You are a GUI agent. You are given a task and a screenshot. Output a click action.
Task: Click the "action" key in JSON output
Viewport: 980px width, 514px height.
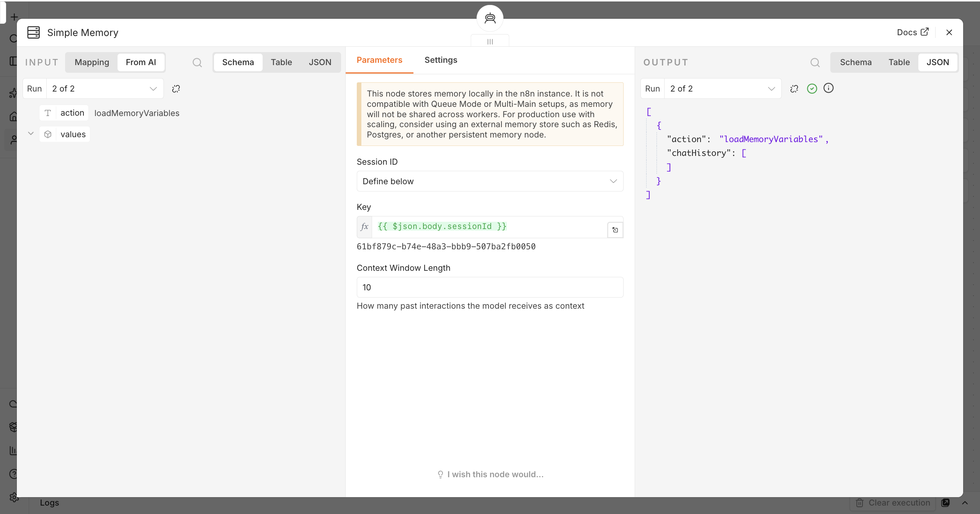click(686, 139)
